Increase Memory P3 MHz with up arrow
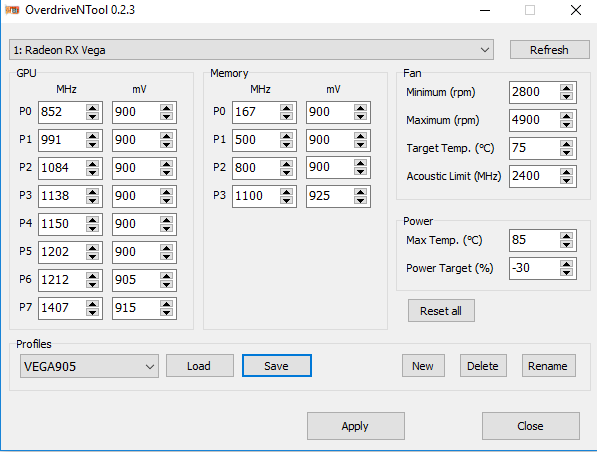The image size is (597, 452). [x=286, y=192]
